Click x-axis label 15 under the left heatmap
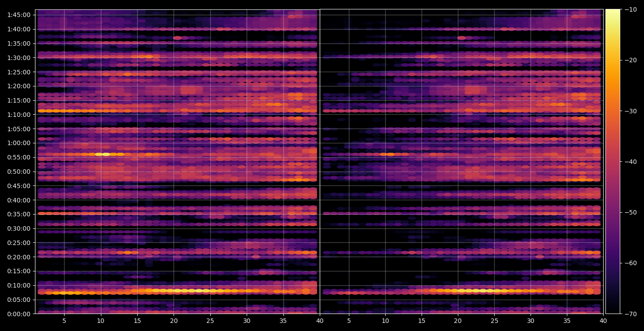 tap(137, 321)
